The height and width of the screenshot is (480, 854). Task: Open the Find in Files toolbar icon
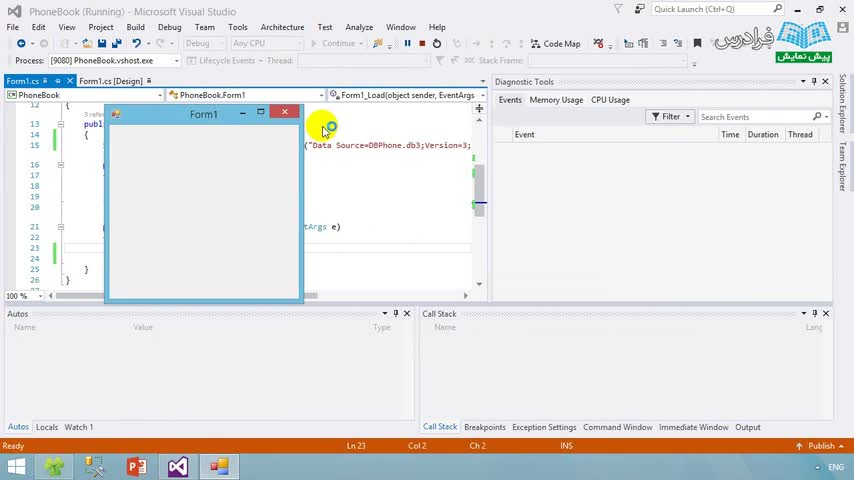[x=377, y=44]
